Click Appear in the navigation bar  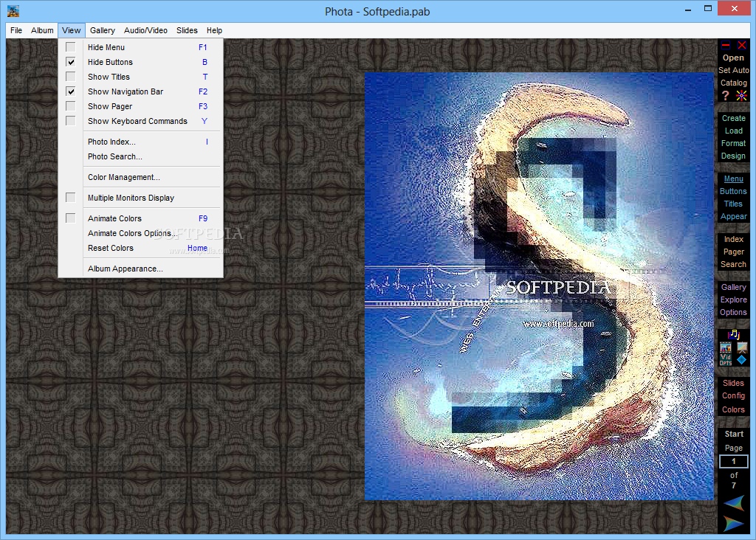pyautogui.click(x=733, y=216)
